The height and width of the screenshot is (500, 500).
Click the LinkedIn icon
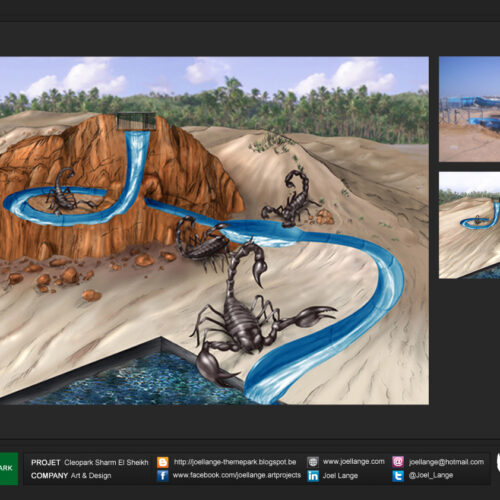(x=313, y=476)
